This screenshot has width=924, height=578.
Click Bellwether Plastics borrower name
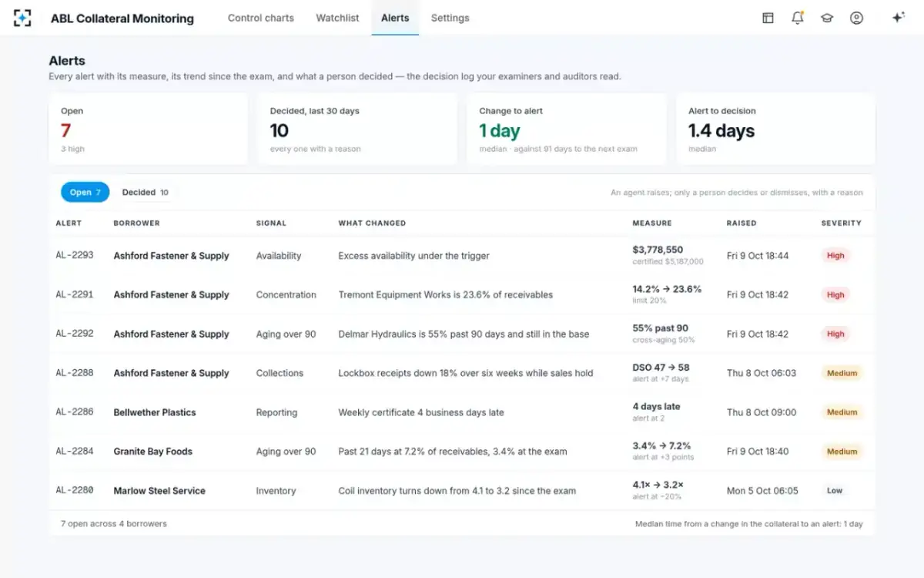pos(155,412)
